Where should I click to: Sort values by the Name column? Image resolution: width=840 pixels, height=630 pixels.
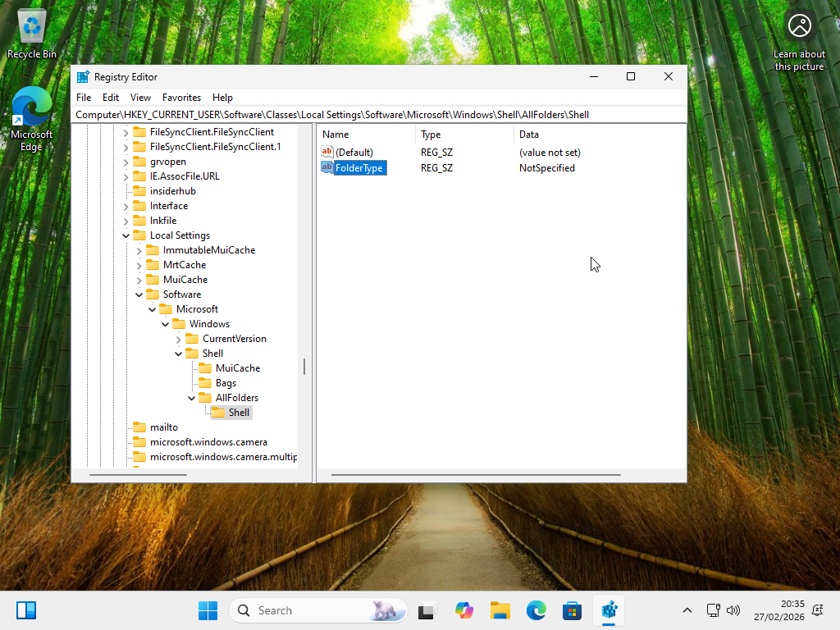point(366,135)
